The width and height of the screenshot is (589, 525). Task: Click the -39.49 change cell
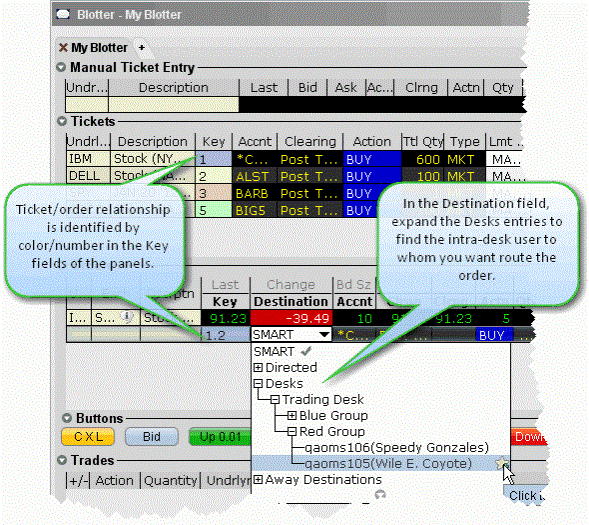pyautogui.click(x=291, y=318)
